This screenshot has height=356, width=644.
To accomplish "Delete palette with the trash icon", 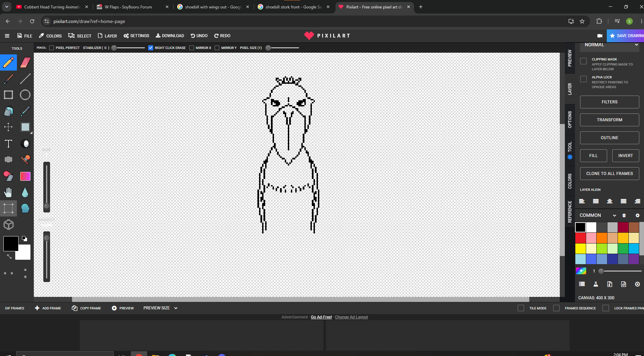I will [x=624, y=215].
